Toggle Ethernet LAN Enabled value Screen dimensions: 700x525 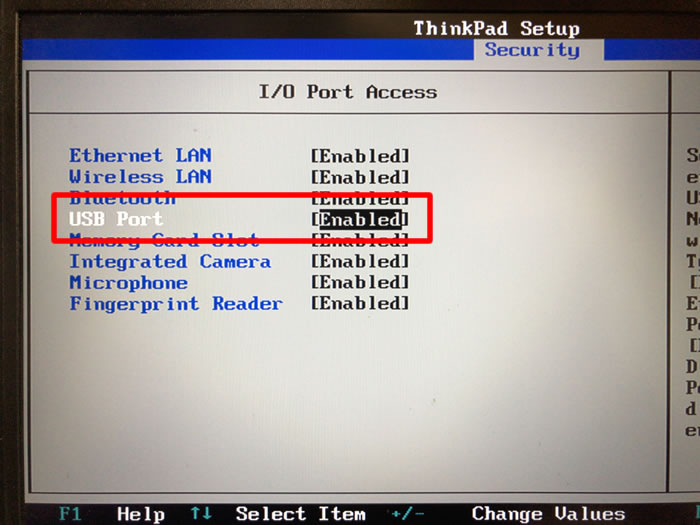[x=360, y=156]
